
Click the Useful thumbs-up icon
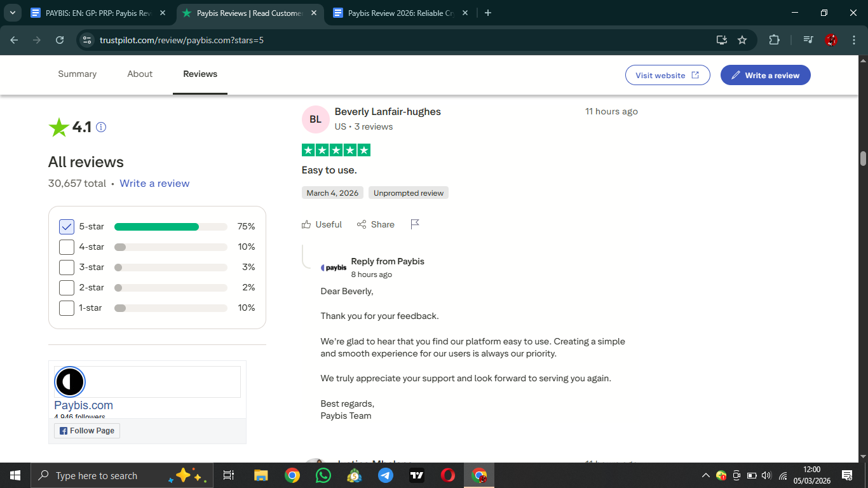[307, 224]
